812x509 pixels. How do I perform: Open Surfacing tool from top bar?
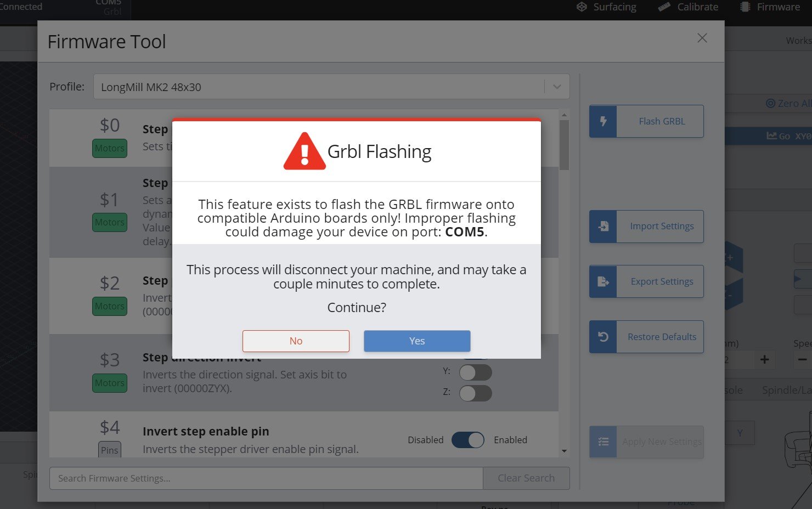[606, 7]
